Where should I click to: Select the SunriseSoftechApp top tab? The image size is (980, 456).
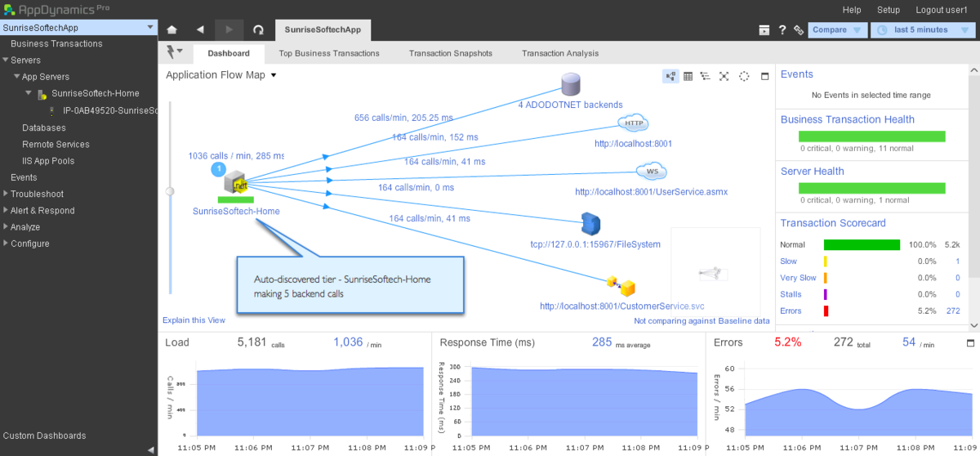point(323,29)
